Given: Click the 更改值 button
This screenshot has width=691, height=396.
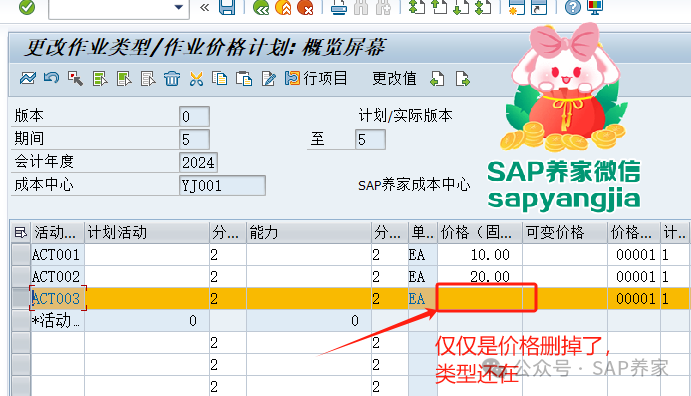Looking at the screenshot, I should (x=394, y=79).
